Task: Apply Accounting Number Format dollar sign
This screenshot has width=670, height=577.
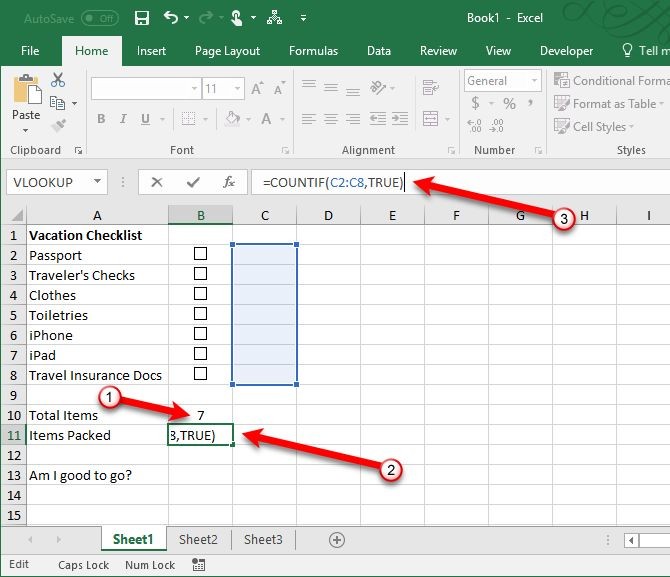Action: coord(475,103)
